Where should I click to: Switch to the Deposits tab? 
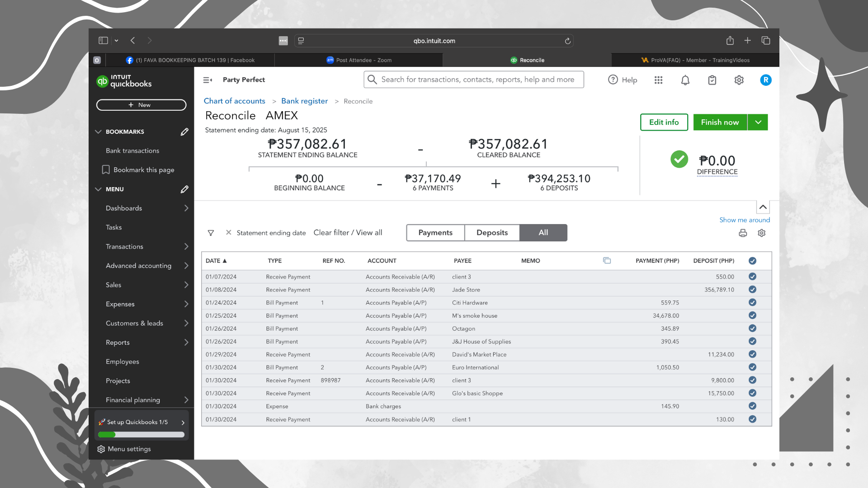coord(492,233)
